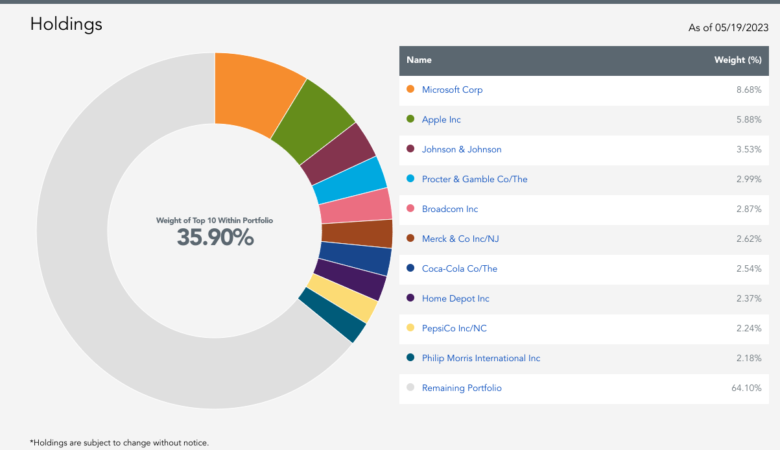Click the 2.37% weight value
The width and height of the screenshot is (780, 450).
(749, 299)
